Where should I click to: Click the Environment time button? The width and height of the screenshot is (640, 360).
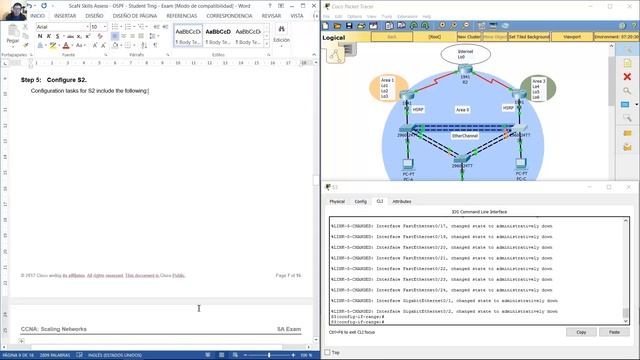[x=616, y=37]
